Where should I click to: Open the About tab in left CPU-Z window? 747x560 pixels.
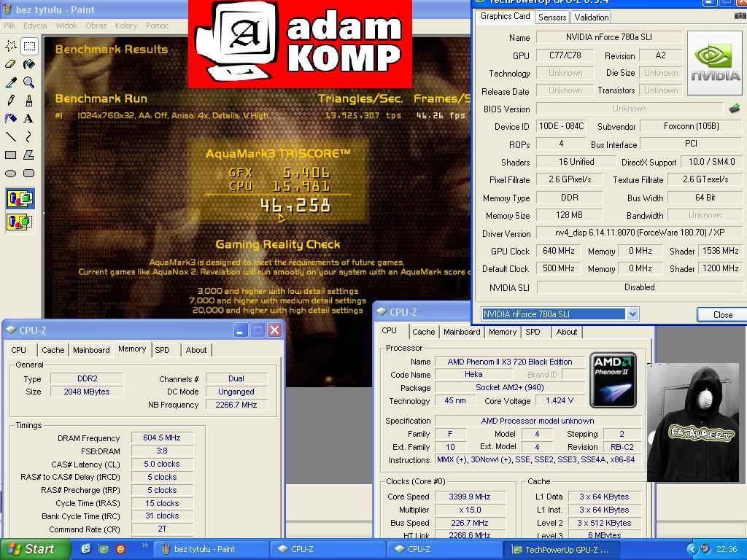pos(196,350)
